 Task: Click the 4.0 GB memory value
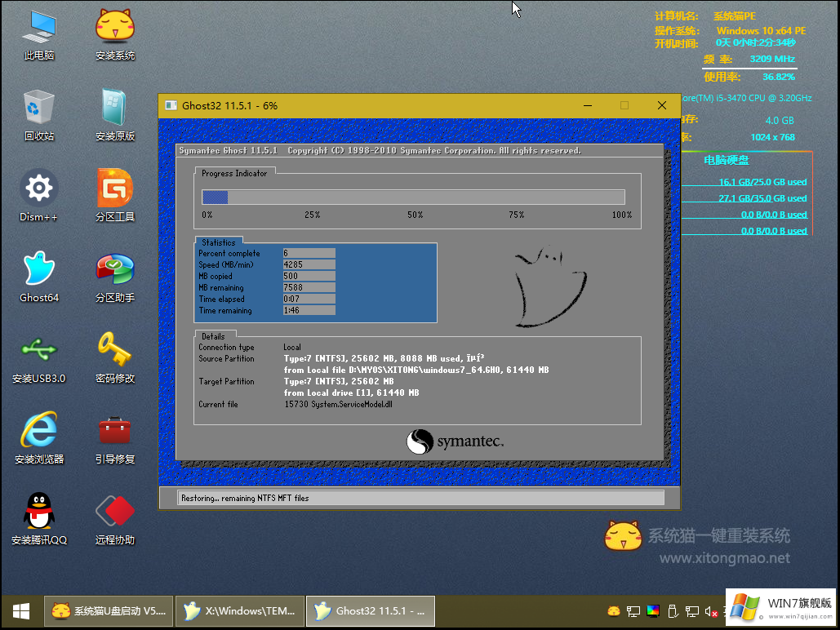(x=780, y=121)
